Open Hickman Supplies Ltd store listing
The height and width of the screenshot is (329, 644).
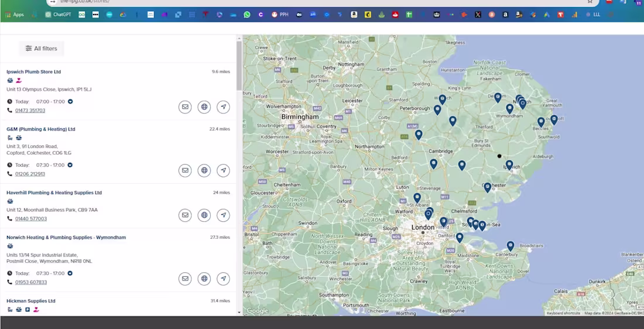click(31, 301)
